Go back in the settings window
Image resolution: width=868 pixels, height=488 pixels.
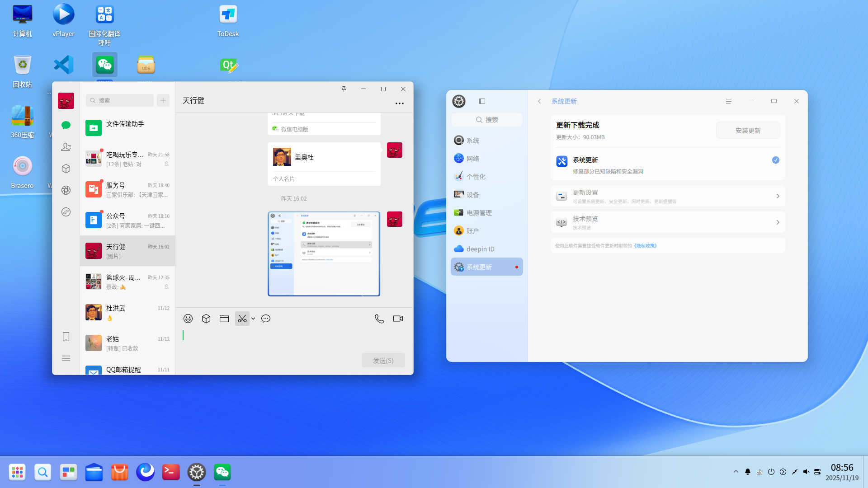click(x=539, y=101)
